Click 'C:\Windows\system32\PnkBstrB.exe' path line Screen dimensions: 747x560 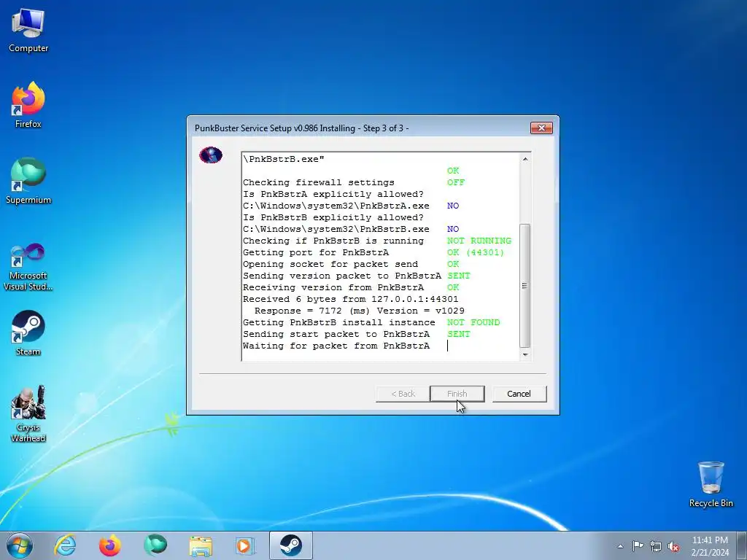[x=336, y=229]
